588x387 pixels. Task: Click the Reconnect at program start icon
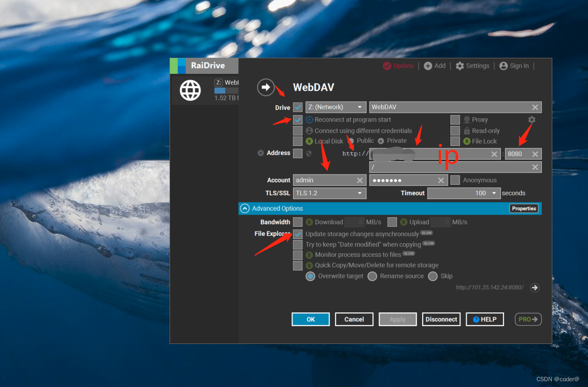click(x=309, y=120)
